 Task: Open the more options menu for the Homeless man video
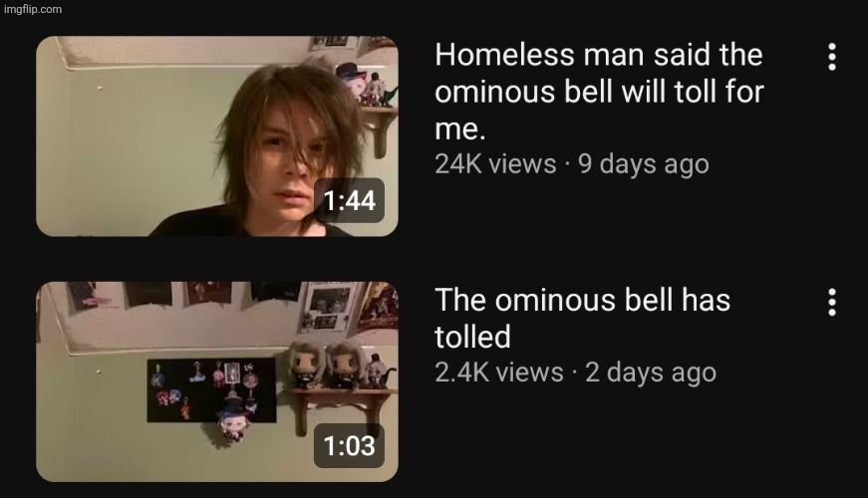click(831, 57)
